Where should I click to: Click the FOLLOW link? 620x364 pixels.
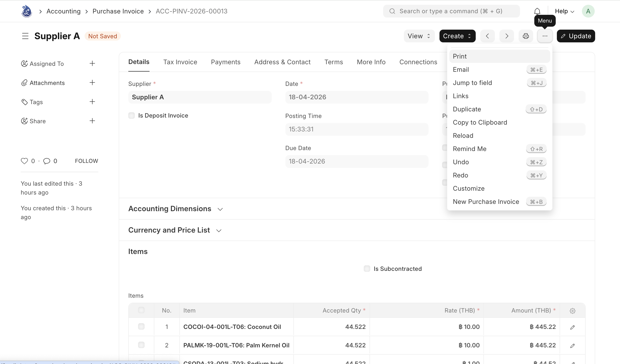point(87,161)
